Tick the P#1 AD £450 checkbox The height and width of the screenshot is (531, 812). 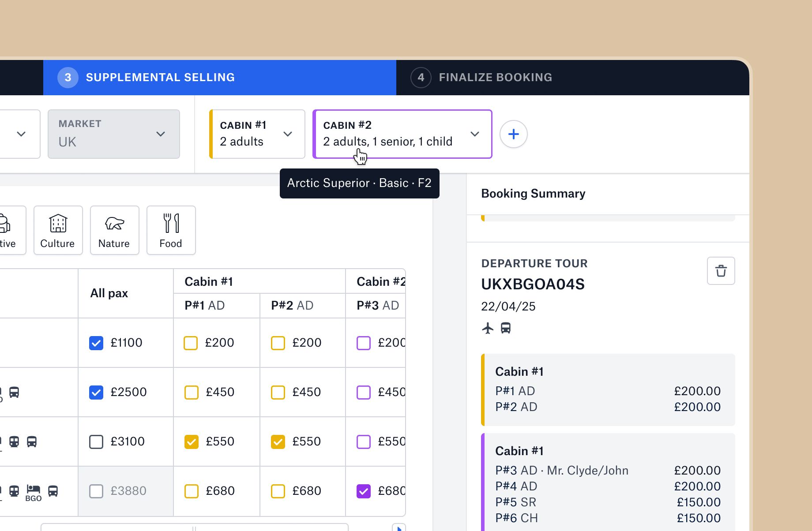(192, 393)
